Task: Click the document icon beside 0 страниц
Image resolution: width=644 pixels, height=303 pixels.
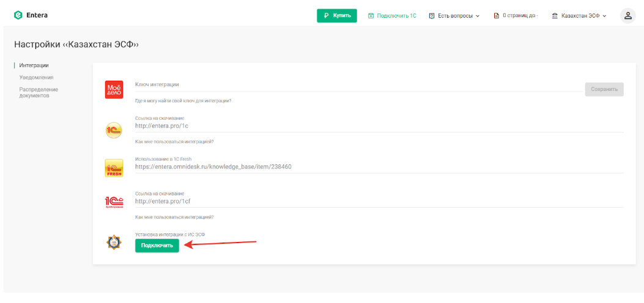Action: [497, 16]
